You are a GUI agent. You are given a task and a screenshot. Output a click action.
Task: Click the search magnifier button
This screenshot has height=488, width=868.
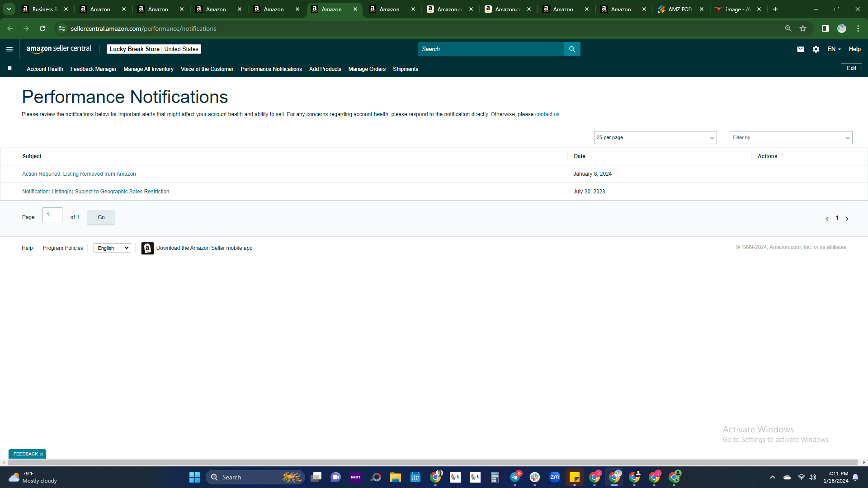click(x=572, y=49)
